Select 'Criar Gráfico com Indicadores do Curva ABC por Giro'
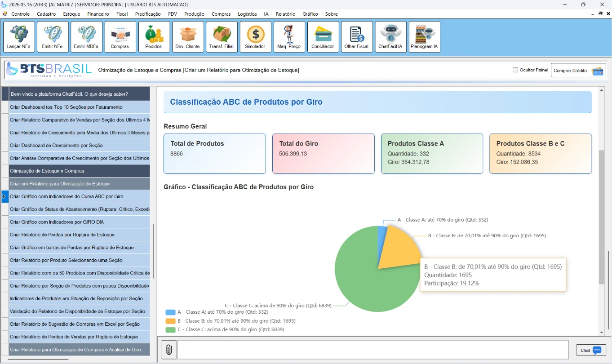 (x=79, y=196)
